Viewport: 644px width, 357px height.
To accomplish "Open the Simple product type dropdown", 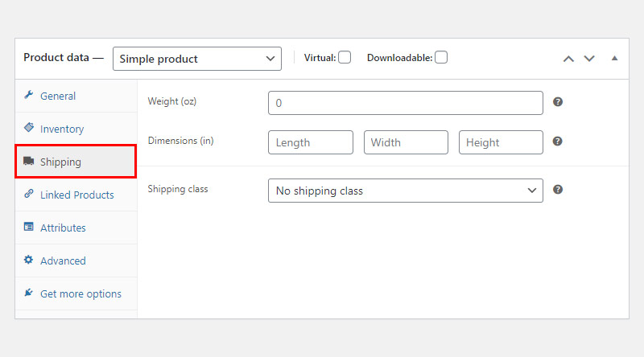I will tap(197, 59).
